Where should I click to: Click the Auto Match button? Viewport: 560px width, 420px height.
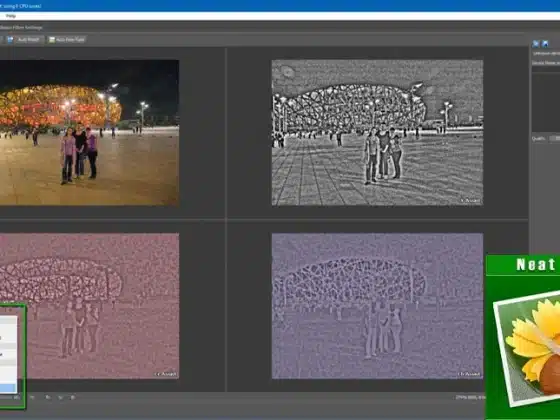tap(24, 40)
